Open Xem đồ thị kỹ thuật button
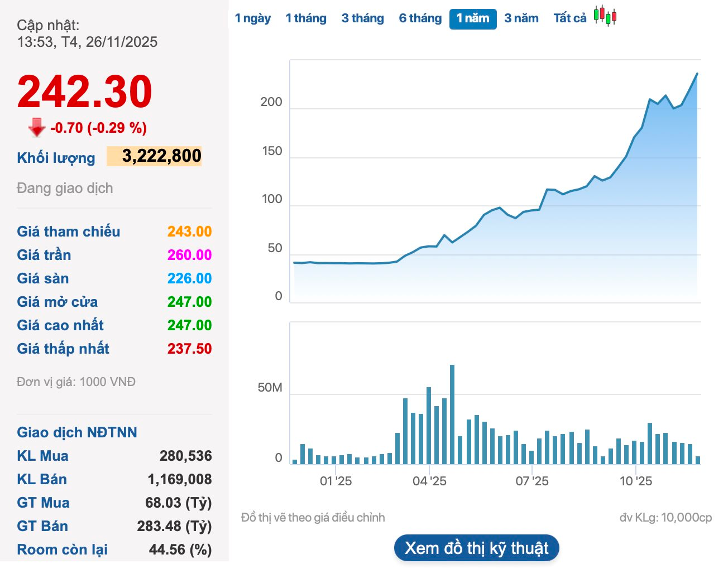728x569 pixels. [x=476, y=548]
